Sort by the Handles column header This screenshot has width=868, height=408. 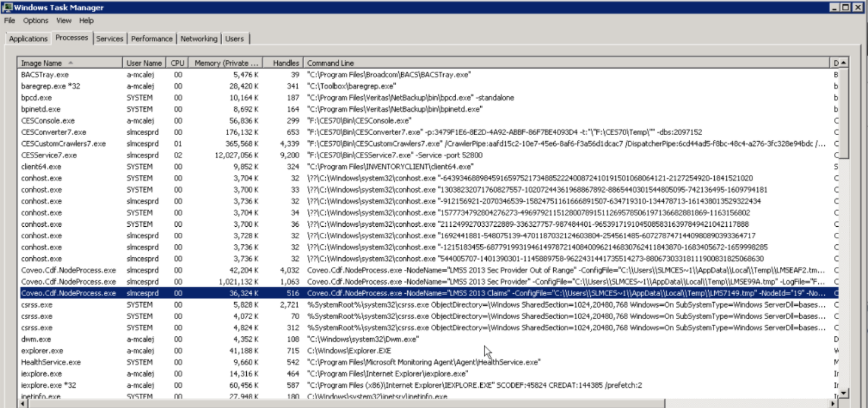point(283,63)
